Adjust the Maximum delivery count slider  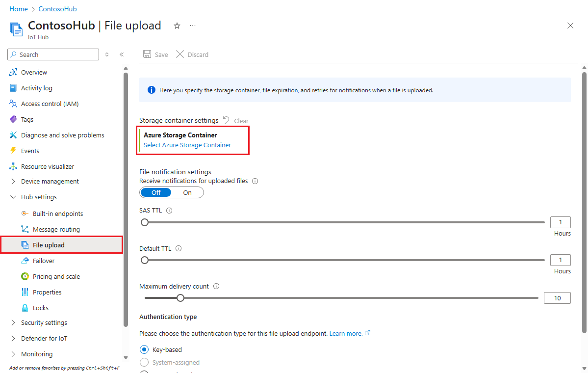point(180,297)
